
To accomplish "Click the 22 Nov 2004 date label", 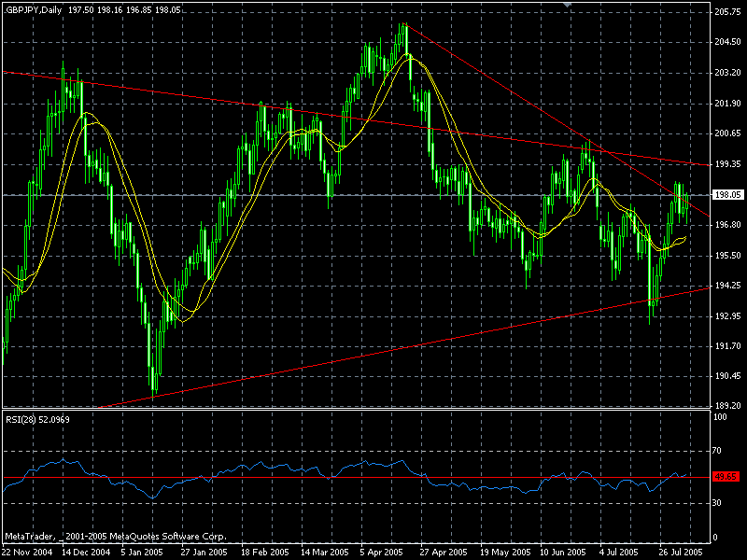I will [x=27, y=553].
